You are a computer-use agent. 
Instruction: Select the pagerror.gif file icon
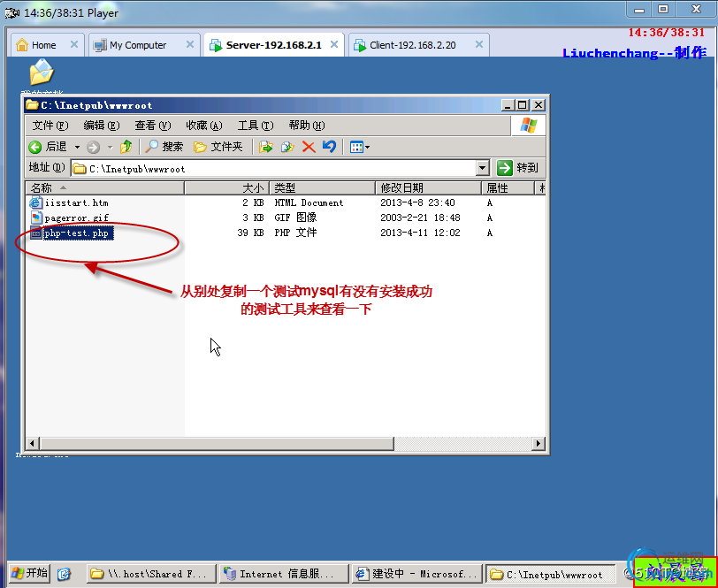click(x=36, y=218)
